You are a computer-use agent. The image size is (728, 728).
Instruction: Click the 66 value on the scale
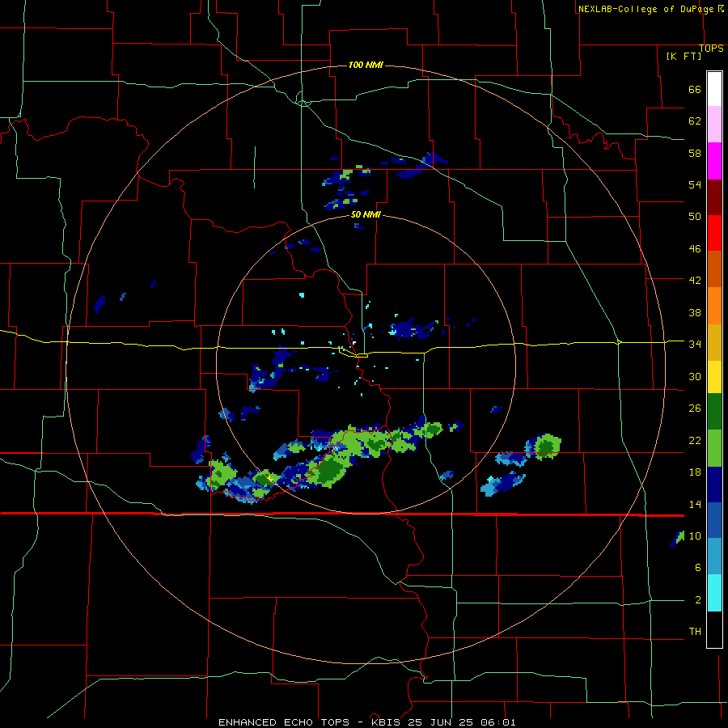click(x=695, y=90)
